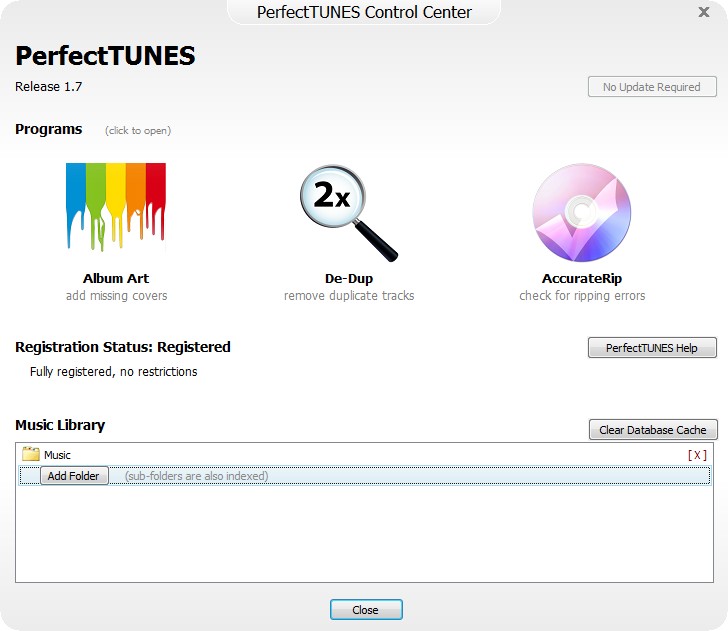Open the Album Art program icon

coord(116,207)
